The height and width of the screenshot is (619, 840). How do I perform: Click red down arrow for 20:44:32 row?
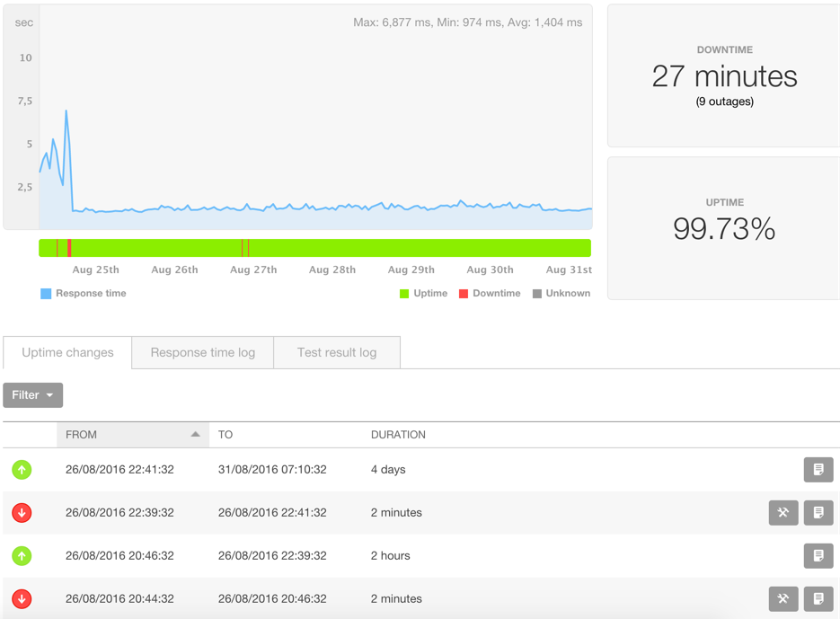pos(22,598)
